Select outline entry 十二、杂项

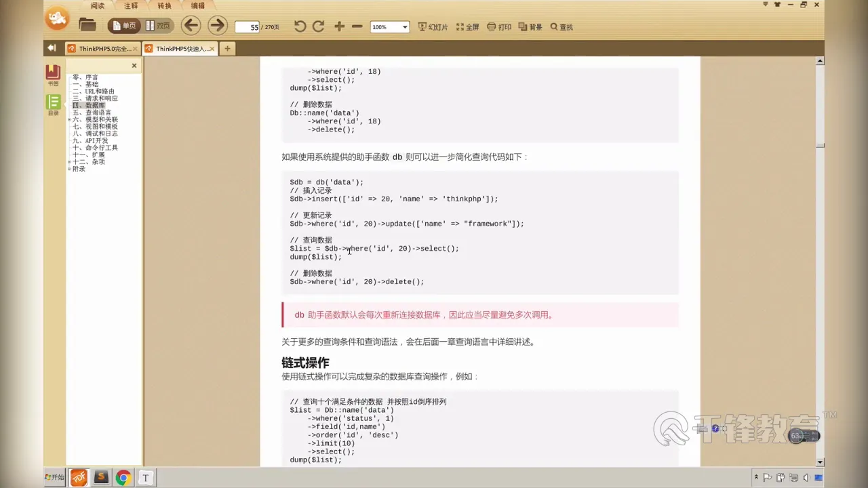pyautogui.click(x=89, y=162)
